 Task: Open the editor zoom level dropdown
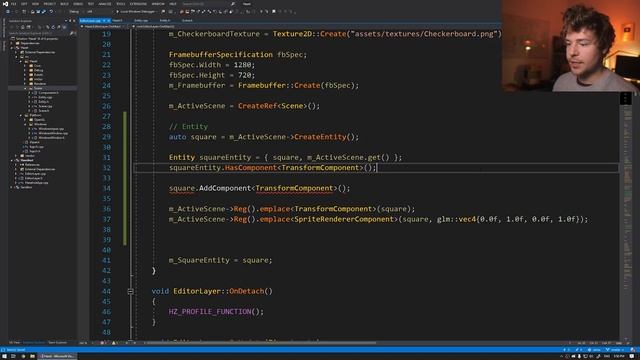(84, 342)
